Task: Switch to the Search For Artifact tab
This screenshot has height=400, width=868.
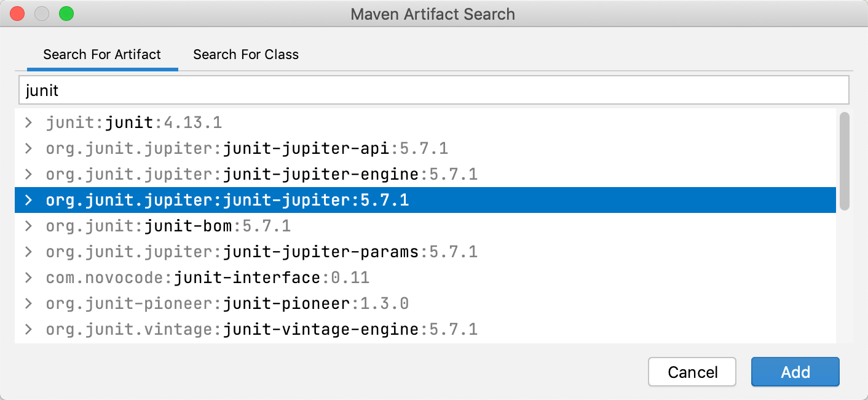Action: coord(101,54)
